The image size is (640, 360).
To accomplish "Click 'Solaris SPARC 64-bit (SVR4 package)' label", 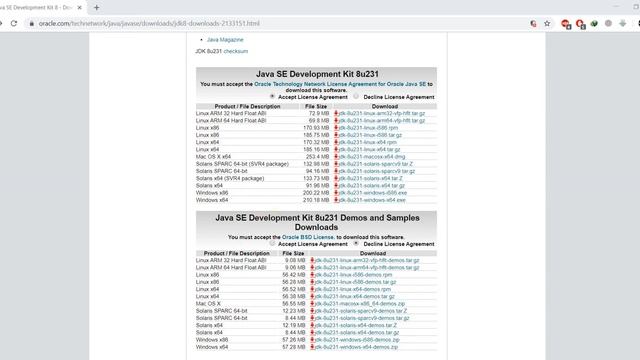I will point(242,164).
